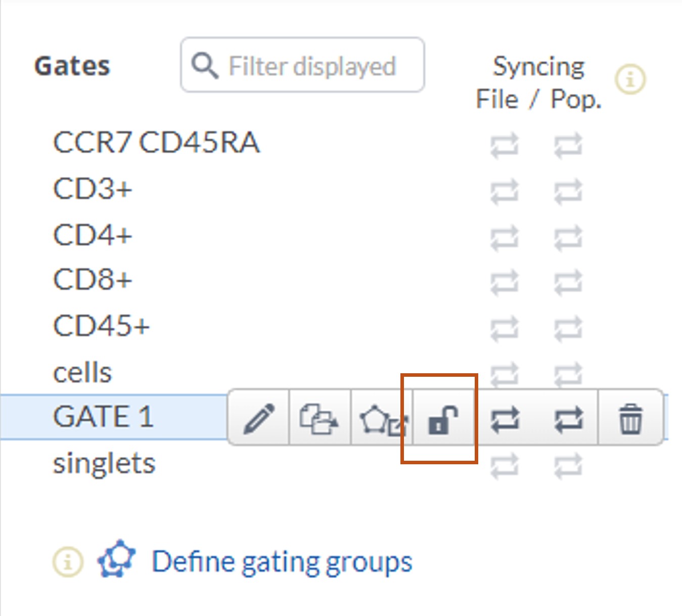Select the CD45+ gate in list

click(x=101, y=326)
